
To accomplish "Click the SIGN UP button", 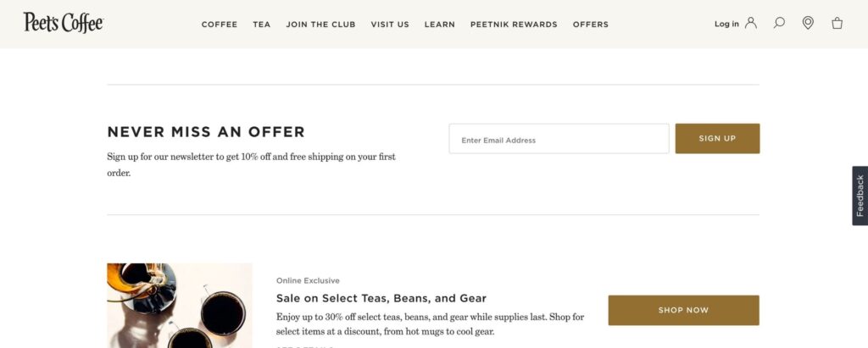I will click(717, 138).
